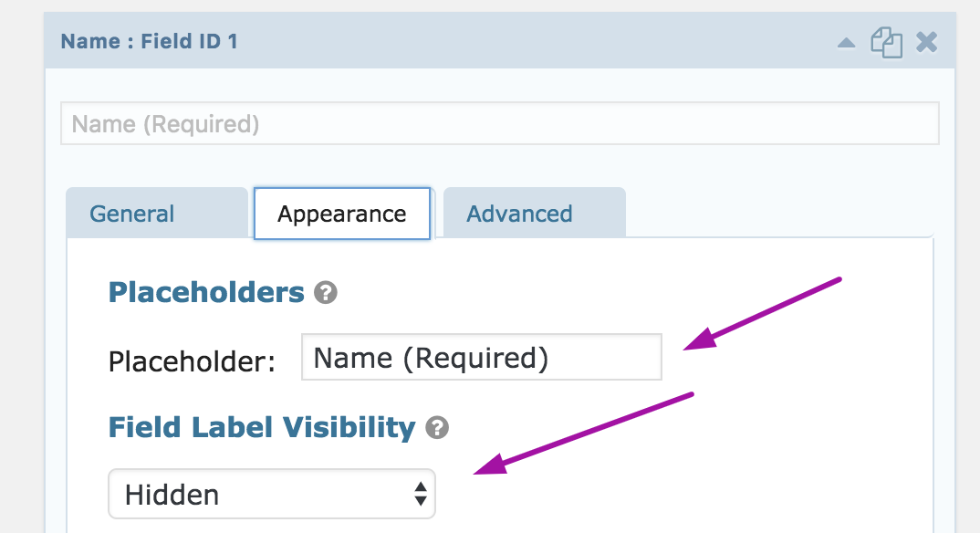Click the 'Placeholder:' label text
980x533 pixels.
(x=192, y=361)
